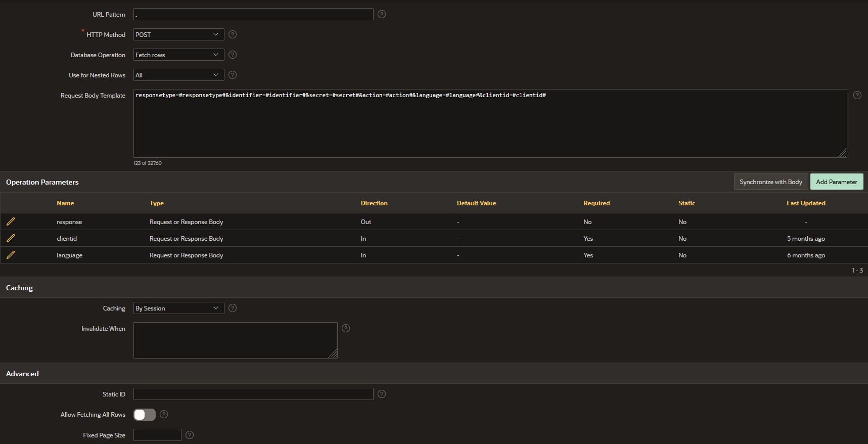Open the Use for Nested Rows dropdown
This screenshot has width=868, height=444.
(x=179, y=75)
